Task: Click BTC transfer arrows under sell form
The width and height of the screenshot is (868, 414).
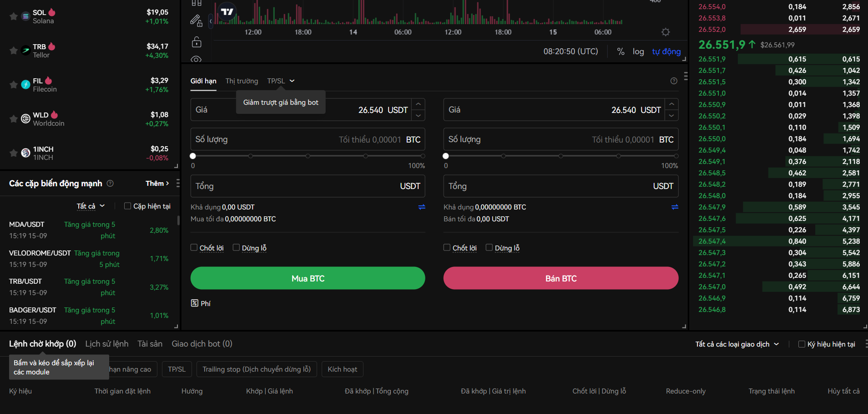Action: point(675,207)
